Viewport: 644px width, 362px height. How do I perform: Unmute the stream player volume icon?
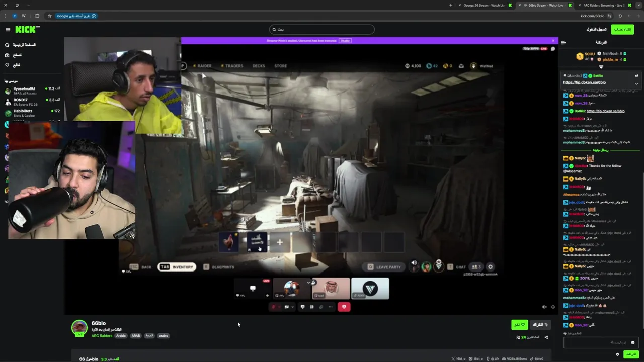coord(544,307)
